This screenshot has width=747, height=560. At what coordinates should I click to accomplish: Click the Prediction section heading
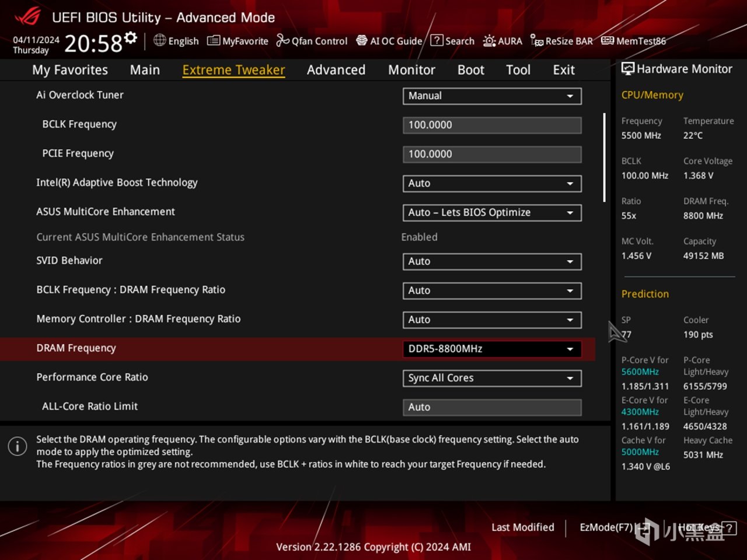645,294
